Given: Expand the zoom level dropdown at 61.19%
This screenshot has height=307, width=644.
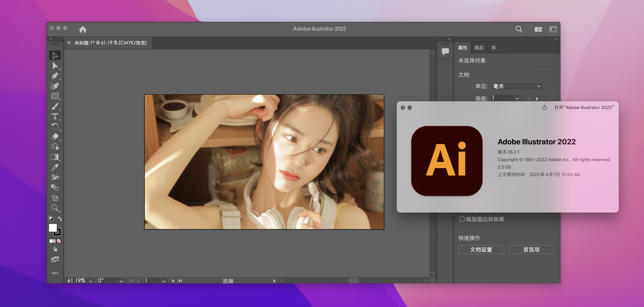Looking at the screenshot, I should [x=91, y=281].
